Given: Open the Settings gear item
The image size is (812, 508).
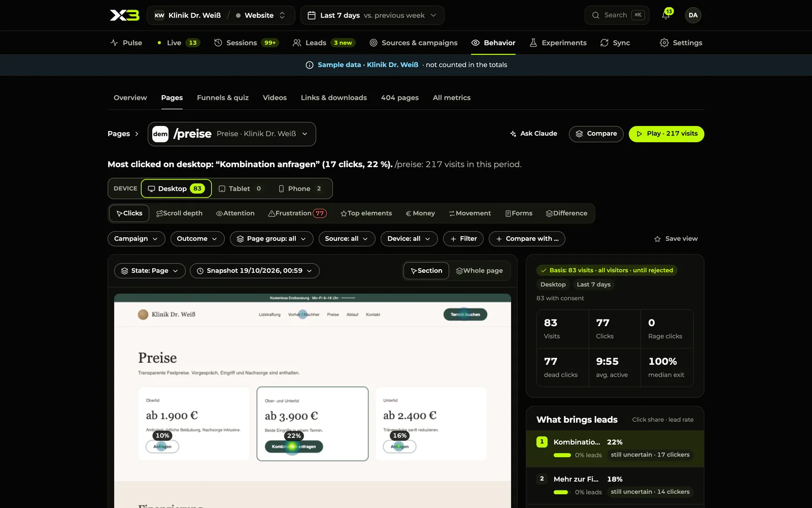Looking at the screenshot, I should [681, 43].
